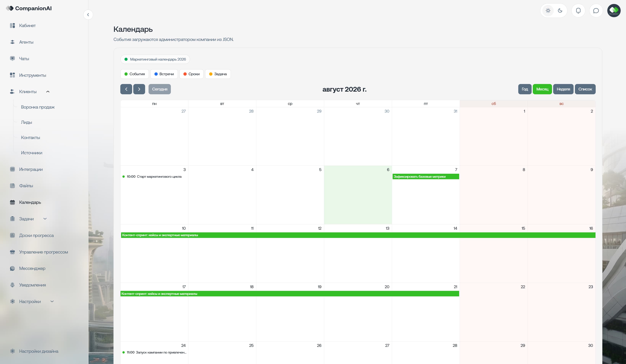Click the Доски прогресса chart icon
Image resolution: width=626 pixels, height=364 pixels.
click(x=12, y=235)
